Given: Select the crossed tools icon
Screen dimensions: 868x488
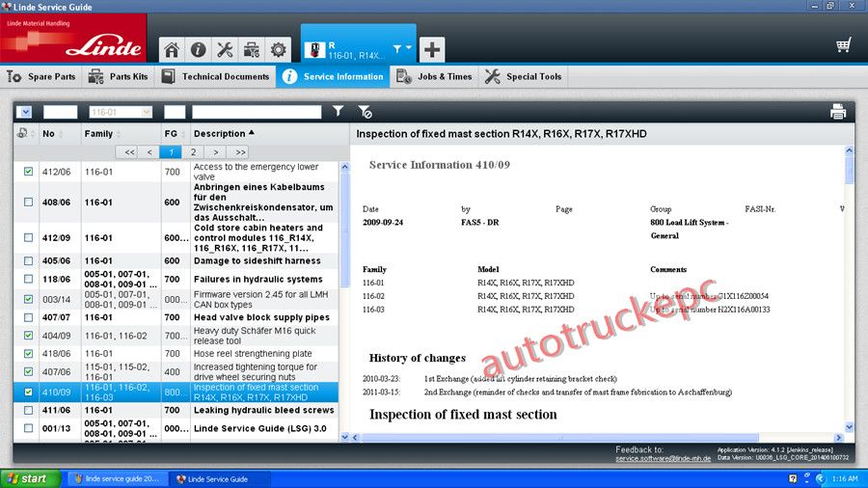Looking at the screenshot, I should click(225, 50).
